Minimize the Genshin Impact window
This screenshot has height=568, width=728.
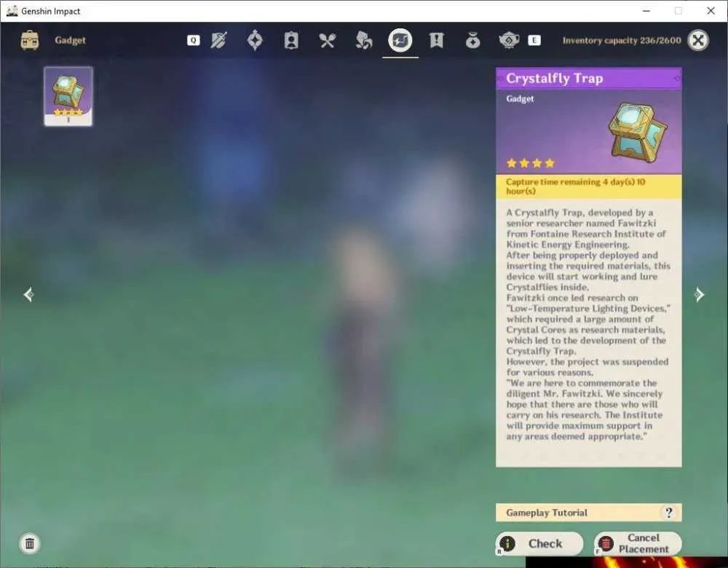click(x=646, y=11)
